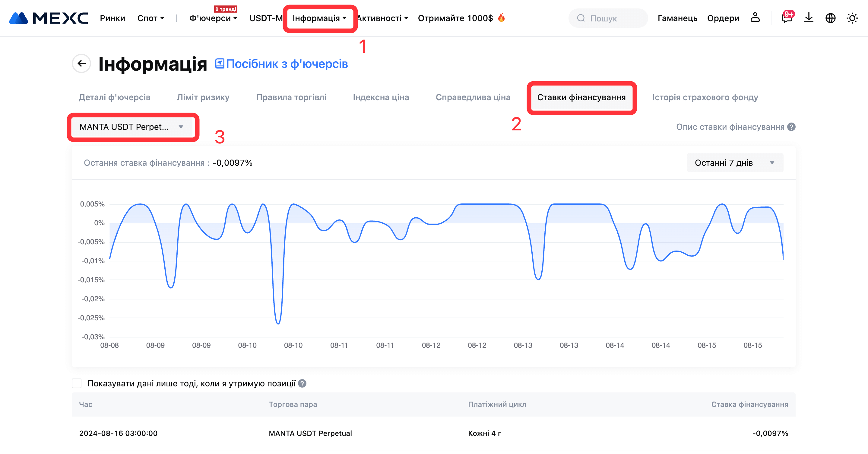Enable show data only when holding positions
This screenshot has width=868, height=454.
click(x=77, y=383)
